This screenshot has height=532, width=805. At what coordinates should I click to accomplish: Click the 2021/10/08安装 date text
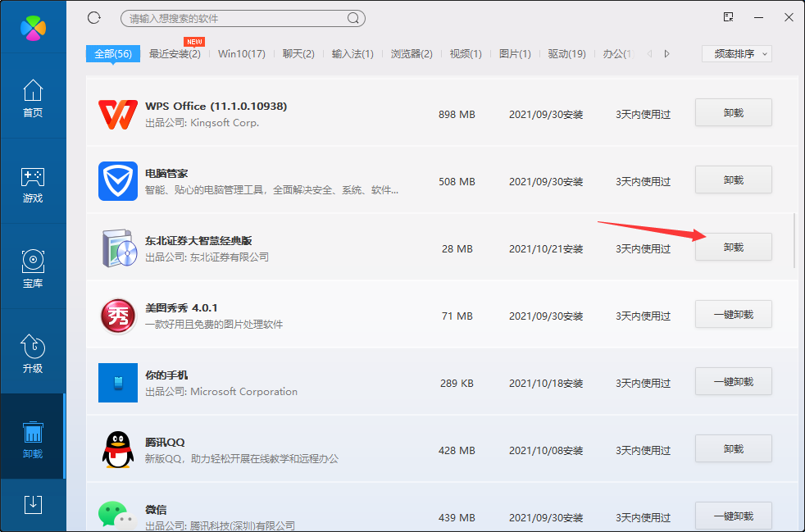pyautogui.click(x=546, y=451)
